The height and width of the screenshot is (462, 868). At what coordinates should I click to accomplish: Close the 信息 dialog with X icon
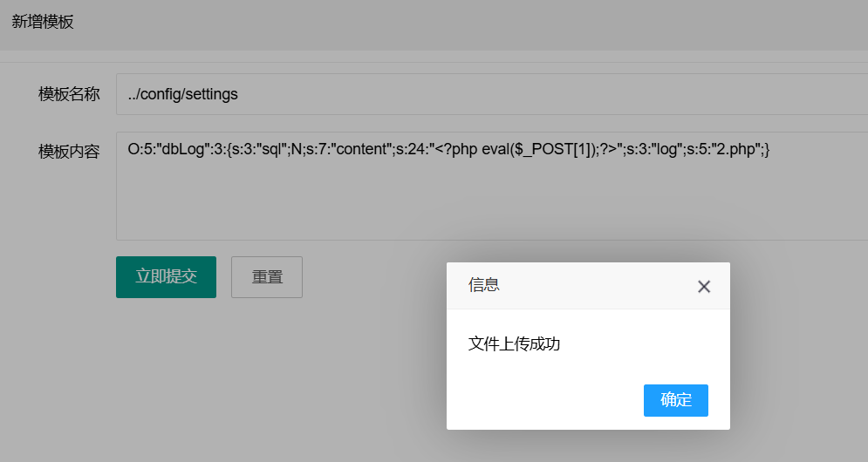704,287
